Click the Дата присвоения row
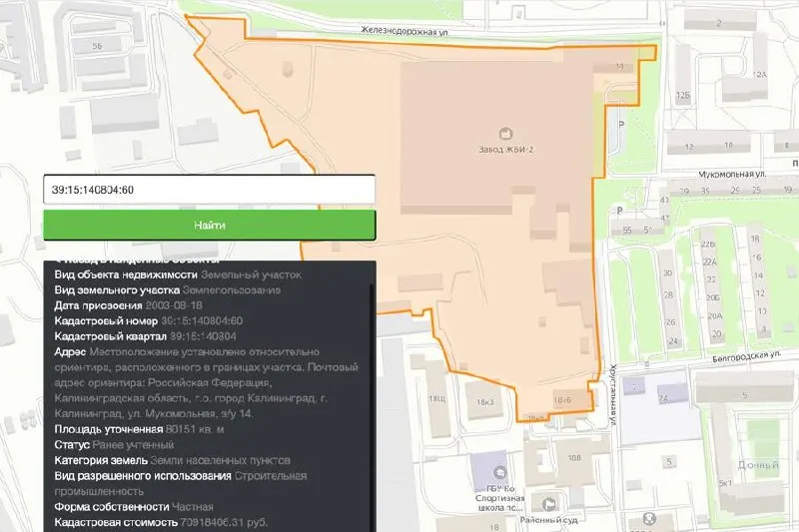The width and height of the screenshot is (799, 532). click(128, 305)
